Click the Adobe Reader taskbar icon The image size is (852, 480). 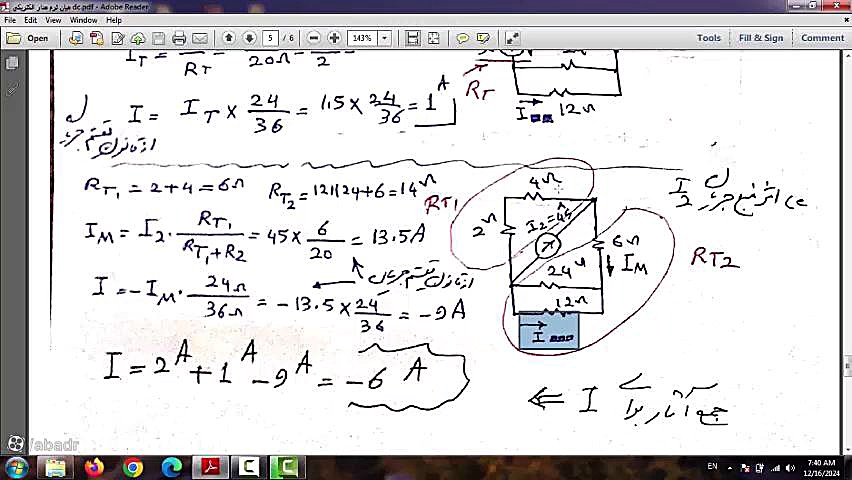pos(210,467)
